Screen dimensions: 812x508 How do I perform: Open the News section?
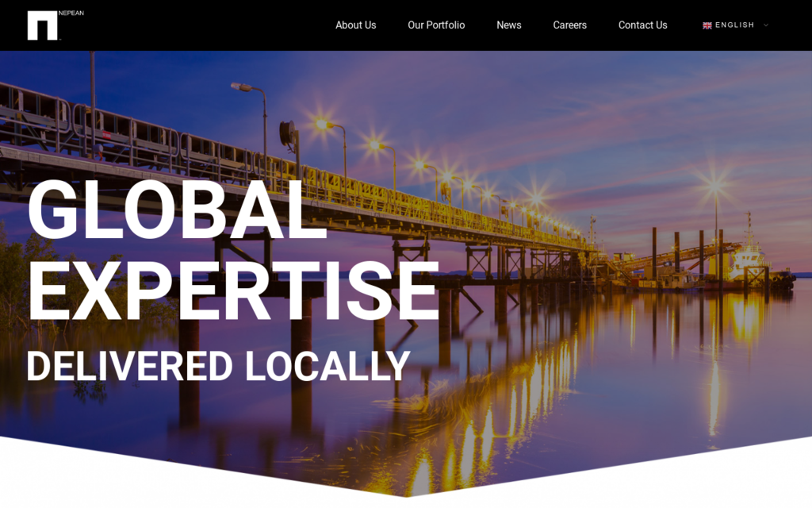pos(508,25)
